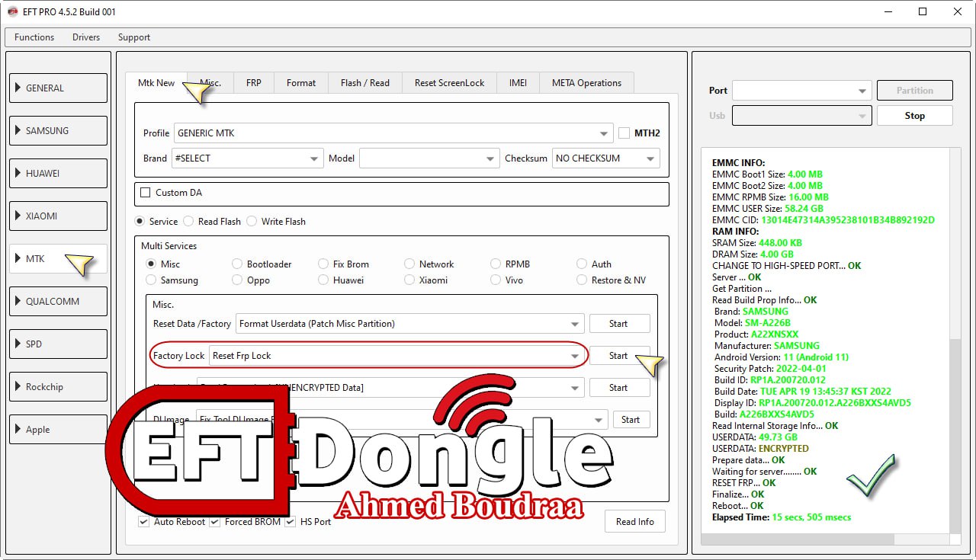This screenshot has height=560, width=976.
Task: Open the Drivers menu
Action: pos(86,37)
